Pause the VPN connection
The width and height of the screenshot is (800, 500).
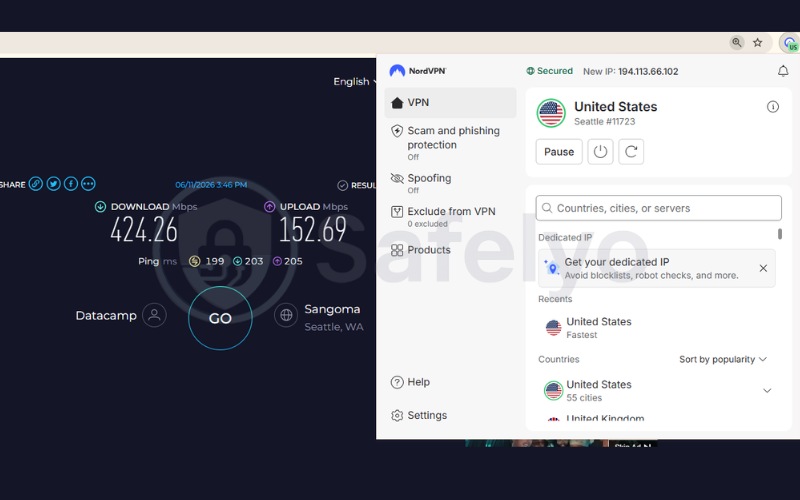pyautogui.click(x=559, y=152)
